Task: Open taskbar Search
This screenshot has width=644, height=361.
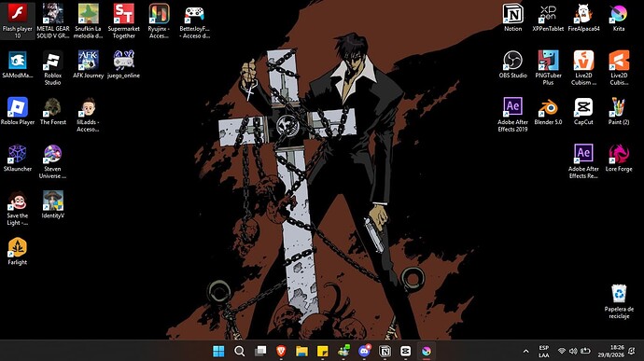Action: (240, 351)
